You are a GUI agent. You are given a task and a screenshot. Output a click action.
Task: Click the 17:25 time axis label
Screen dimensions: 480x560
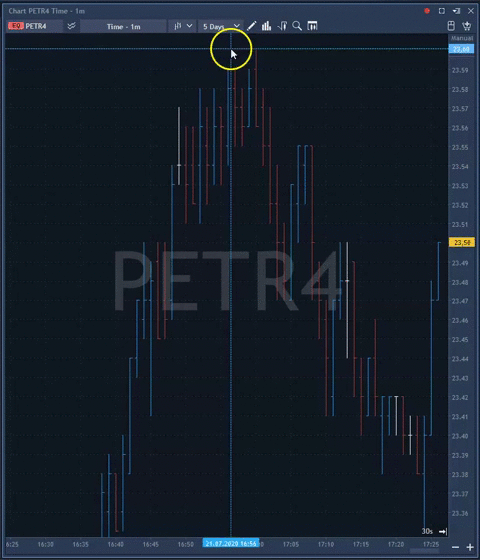coord(431,544)
